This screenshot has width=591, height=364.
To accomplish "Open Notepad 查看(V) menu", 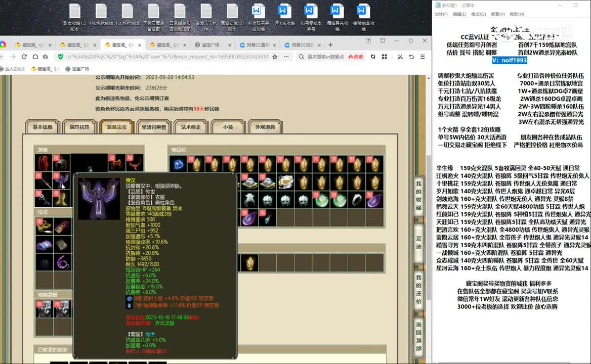I will tap(497, 14).
